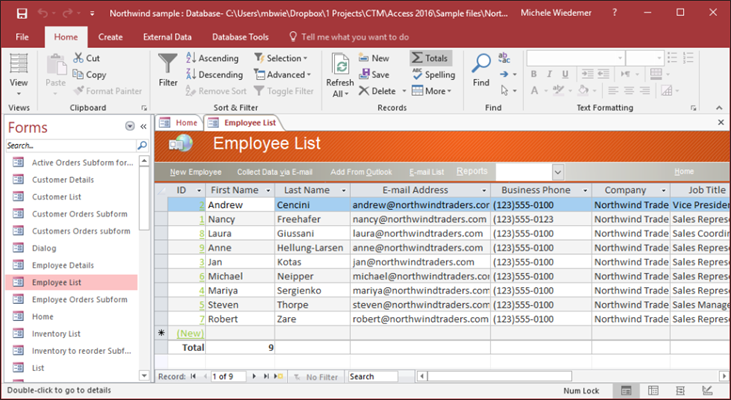The height and width of the screenshot is (400, 731).
Task: Collapse the navigation pane with shutter icon
Action: 144,126
